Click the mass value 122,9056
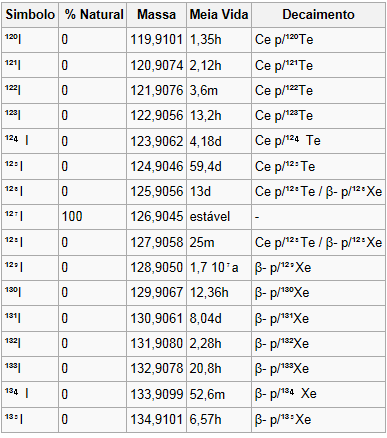The width and height of the screenshot is (387, 438). click(x=157, y=116)
